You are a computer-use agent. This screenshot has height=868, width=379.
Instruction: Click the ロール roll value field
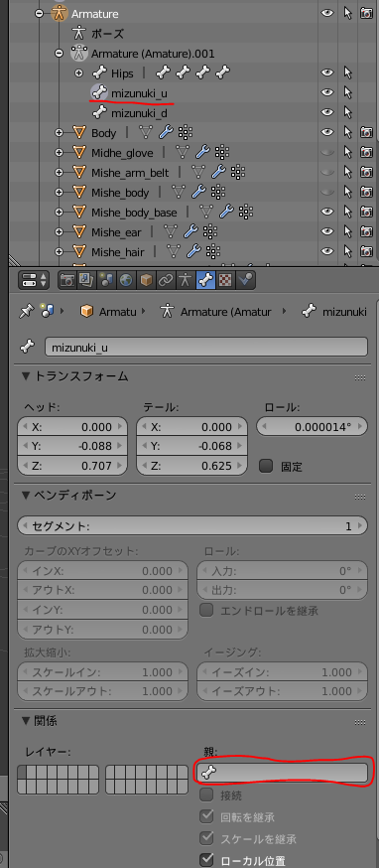[x=313, y=427]
